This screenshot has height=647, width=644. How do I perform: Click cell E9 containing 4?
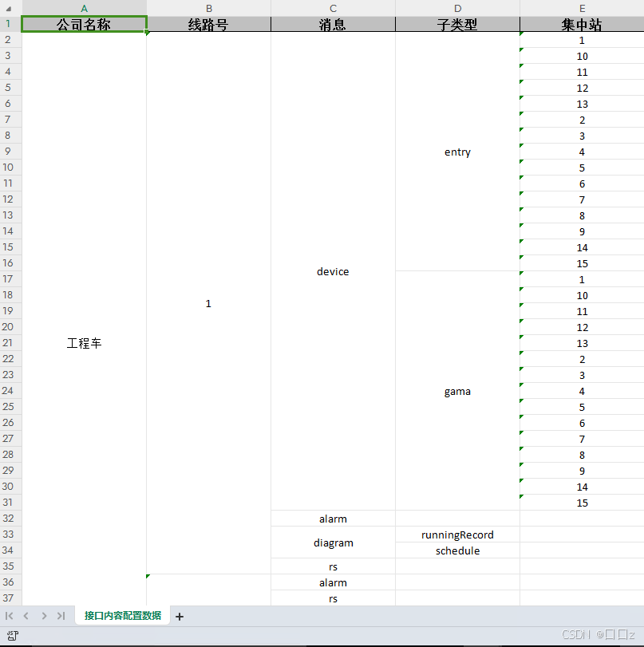[x=582, y=152]
